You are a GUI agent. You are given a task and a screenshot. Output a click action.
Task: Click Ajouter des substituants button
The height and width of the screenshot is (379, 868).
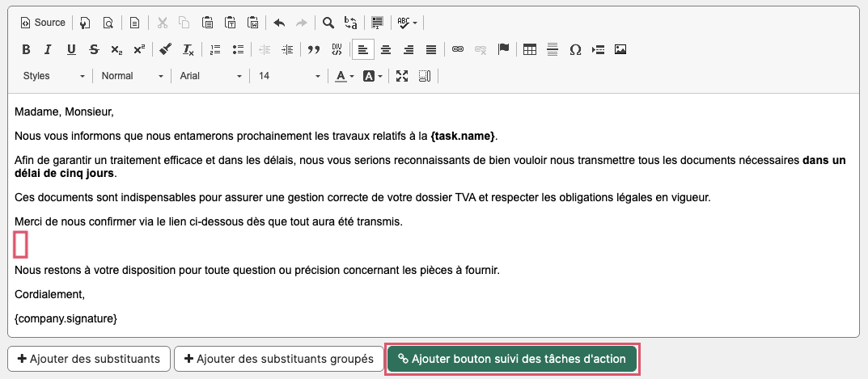89,359
